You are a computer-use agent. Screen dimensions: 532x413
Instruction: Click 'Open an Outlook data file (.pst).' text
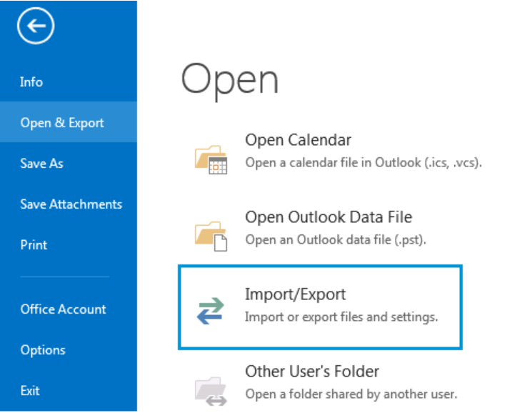pos(336,240)
